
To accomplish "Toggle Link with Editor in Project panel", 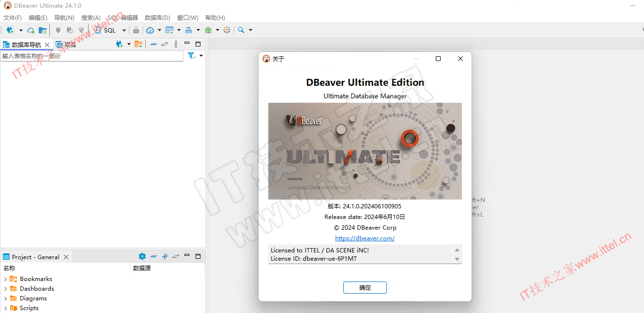I will click(x=176, y=256).
